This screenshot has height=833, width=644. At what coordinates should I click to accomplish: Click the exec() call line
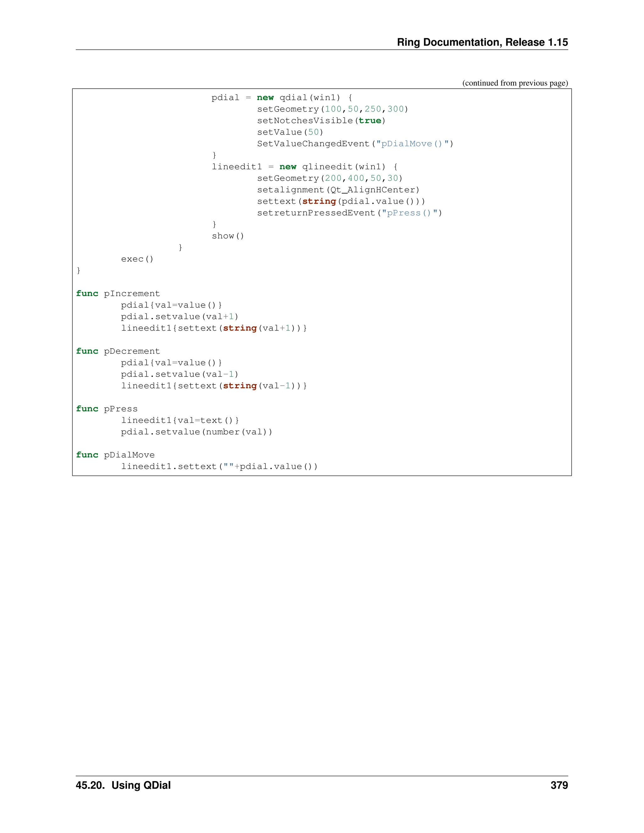137,259
